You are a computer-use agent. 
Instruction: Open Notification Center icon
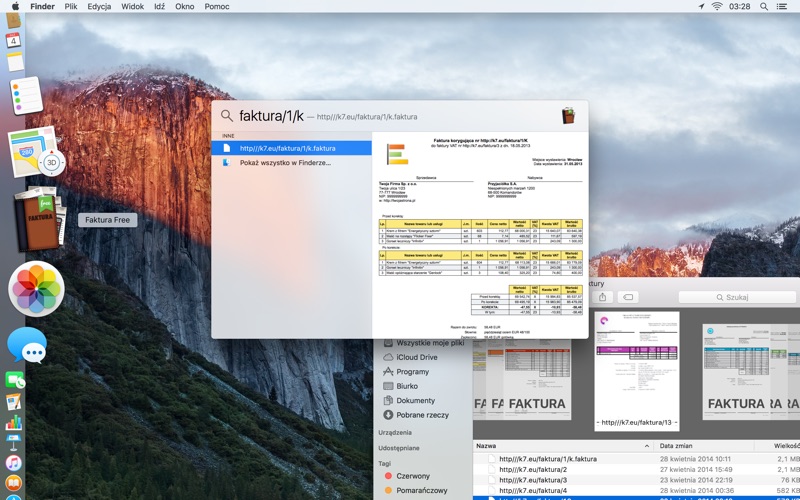(782, 6)
